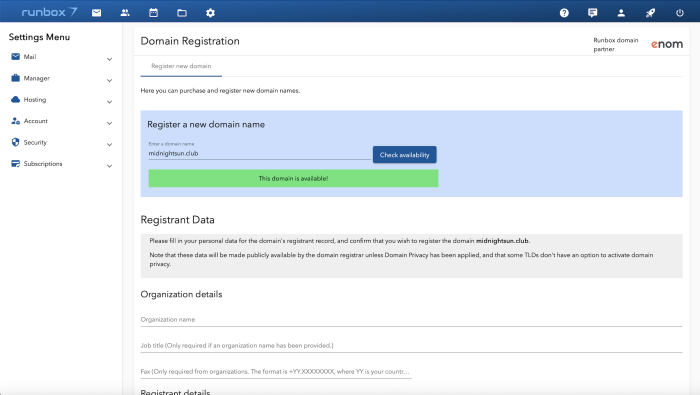Click the Organization name field
Screen dimensions: 700x395
click(411, 320)
